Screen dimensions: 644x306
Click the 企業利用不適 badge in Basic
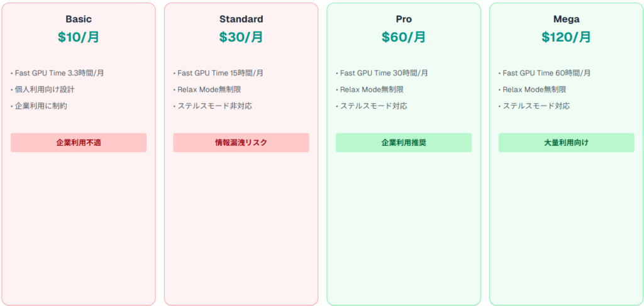[x=79, y=143]
